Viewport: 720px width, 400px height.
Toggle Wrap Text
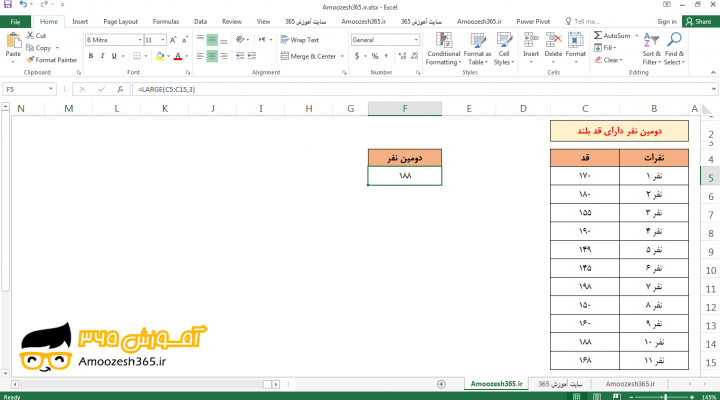pyautogui.click(x=299, y=40)
